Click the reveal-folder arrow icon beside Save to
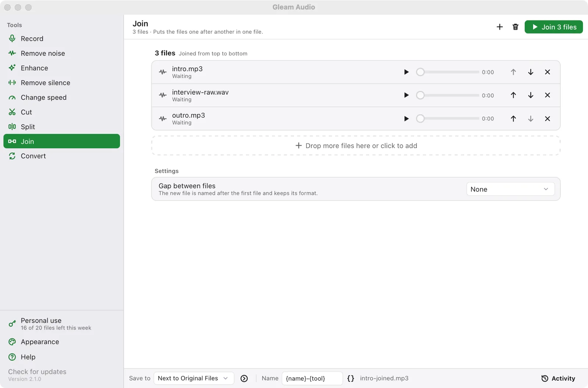This screenshot has width=588, height=388. point(244,378)
